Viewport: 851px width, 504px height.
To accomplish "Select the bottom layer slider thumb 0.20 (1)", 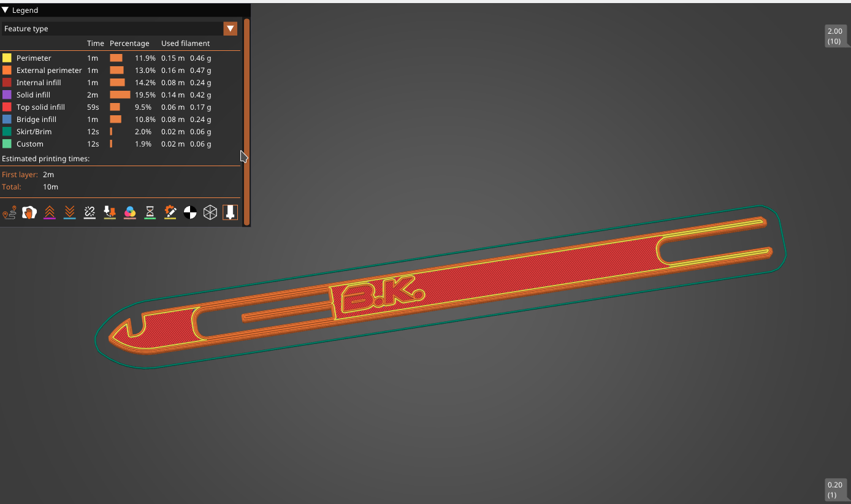I will click(x=836, y=489).
